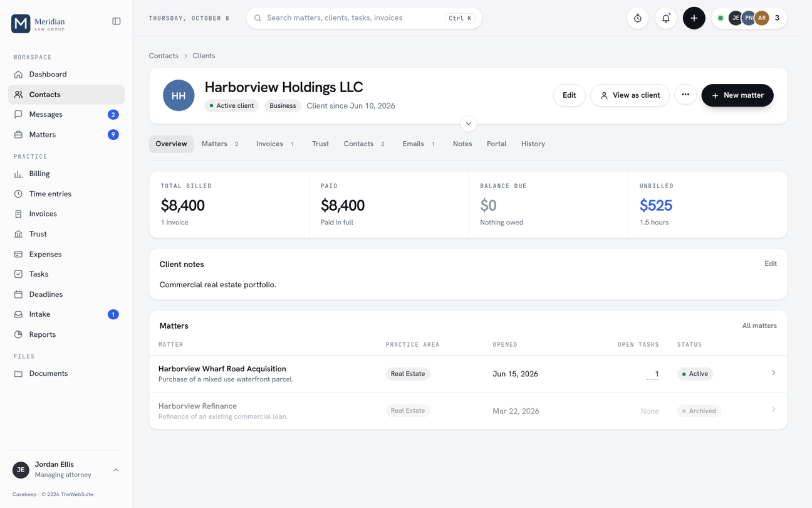The image size is (812, 508).
Task: Open Reports in the sidebar
Action: [66, 334]
